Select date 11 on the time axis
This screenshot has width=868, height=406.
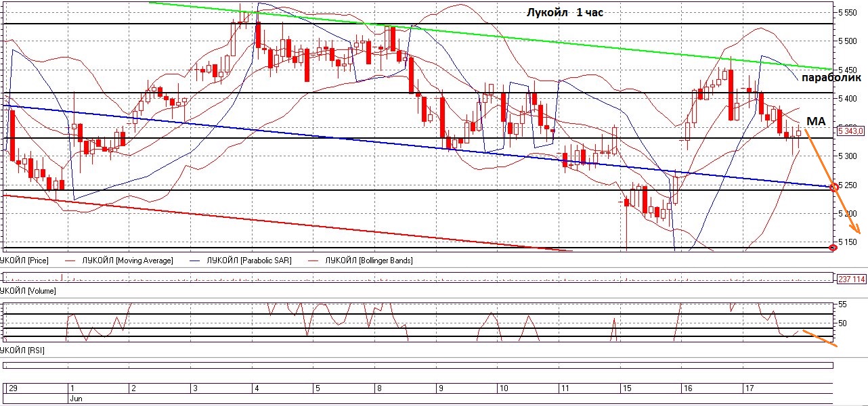[565, 388]
